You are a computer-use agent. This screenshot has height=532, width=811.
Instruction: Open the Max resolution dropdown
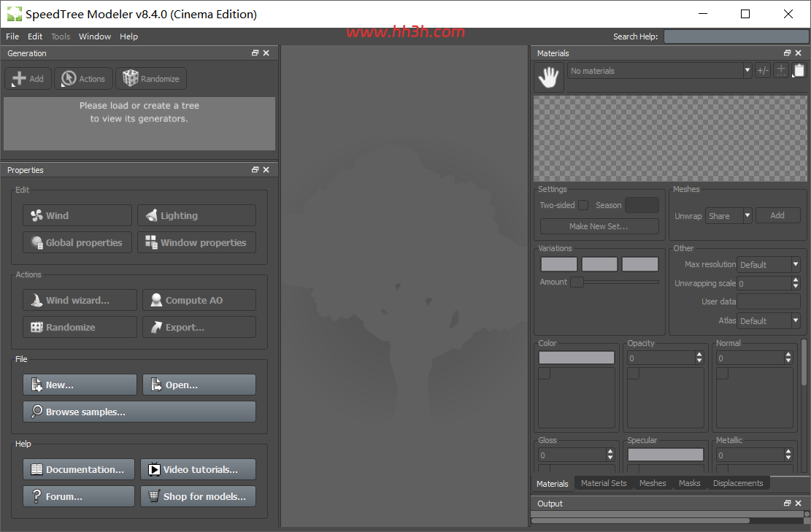coord(769,265)
